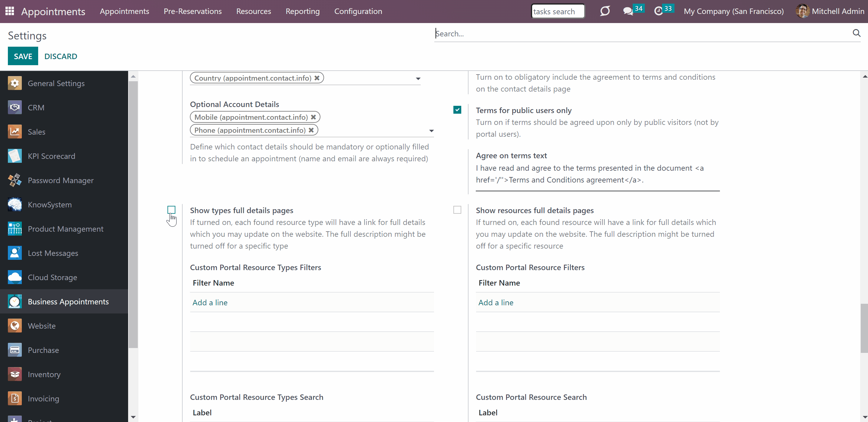
Task: Click the sidebar scrollbar thumb
Action: click(134, 215)
